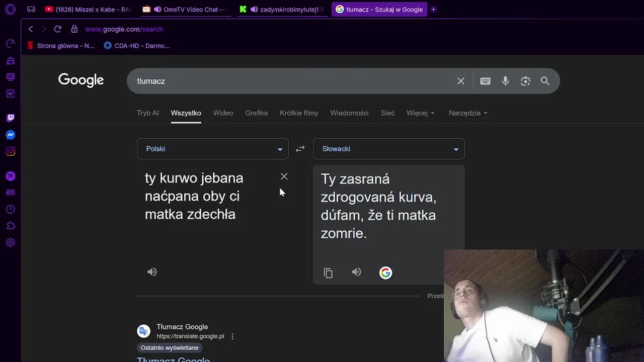Click the Tłumacz Google favicon
Viewport: 644px width, 362px height.
[144, 331]
